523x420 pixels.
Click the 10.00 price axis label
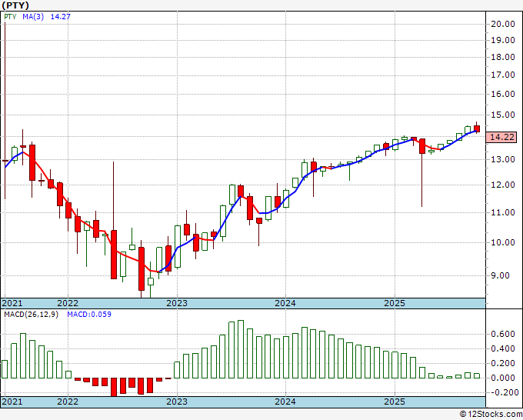point(503,242)
